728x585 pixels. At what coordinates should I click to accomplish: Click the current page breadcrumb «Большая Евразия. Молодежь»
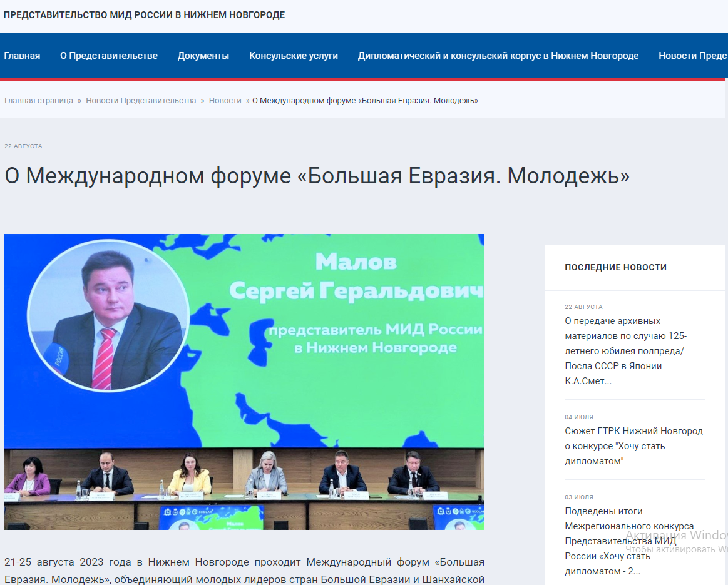pos(366,101)
